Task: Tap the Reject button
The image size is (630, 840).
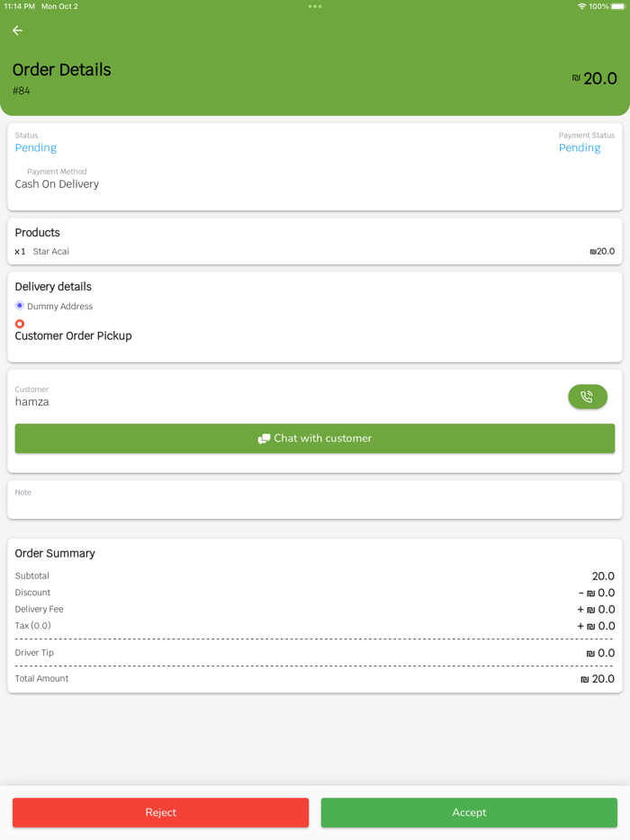Action: tap(160, 812)
